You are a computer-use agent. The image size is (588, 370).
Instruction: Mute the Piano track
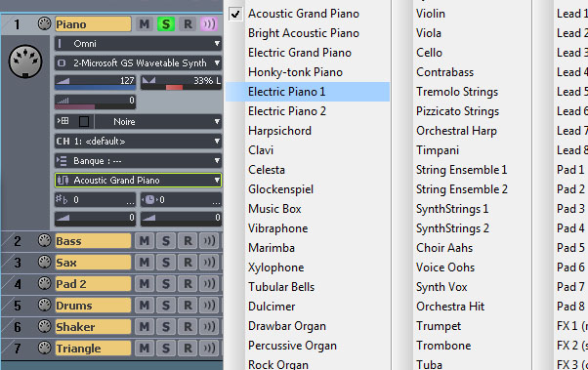tap(144, 24)
